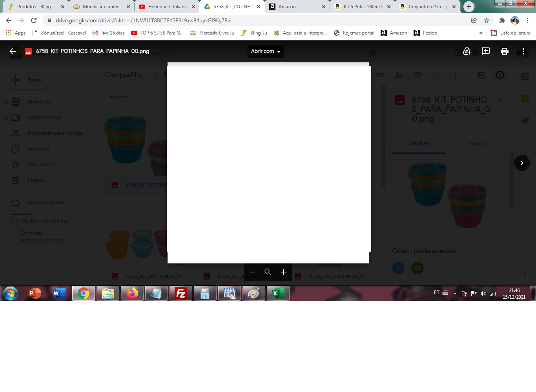The height and width of the screenshot is (392, 536).
Task: Click the add shortcut to Drive icon
Action: pyautogui.click(x=467, y=51)
